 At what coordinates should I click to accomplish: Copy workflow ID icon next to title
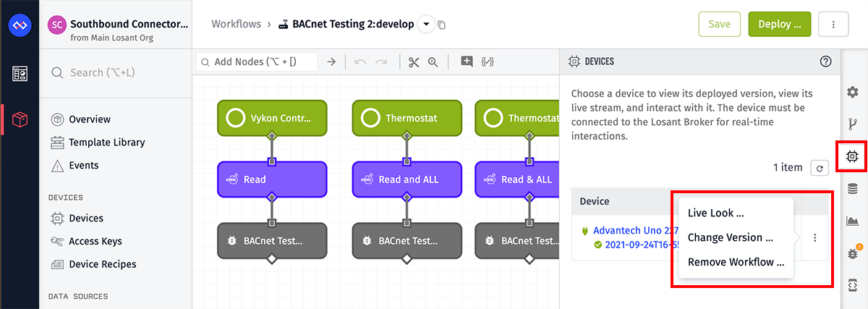(442, 25)
